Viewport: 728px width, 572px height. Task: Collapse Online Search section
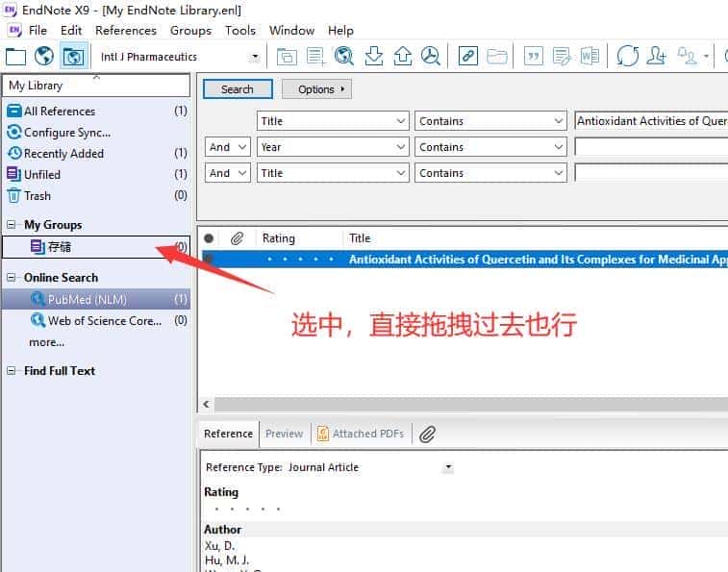coord(12,278)
